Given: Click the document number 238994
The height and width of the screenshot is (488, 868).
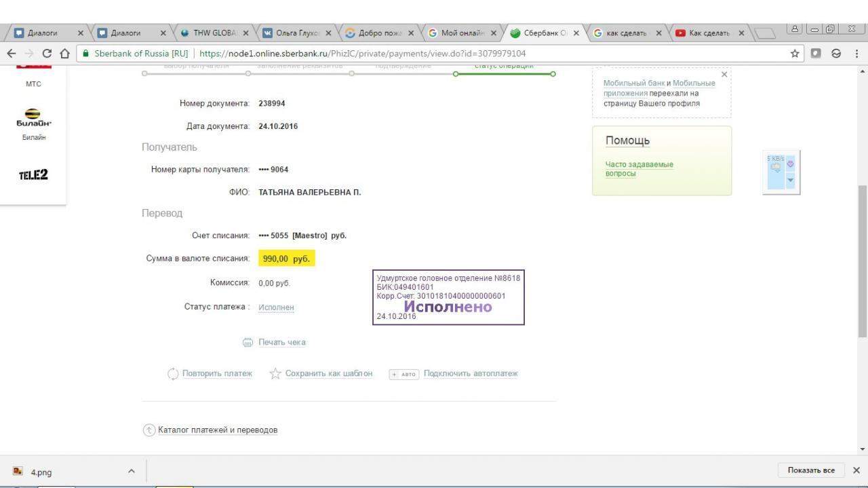Looking at the screenshot, I should pyautogui.click(x=272, y=104).
